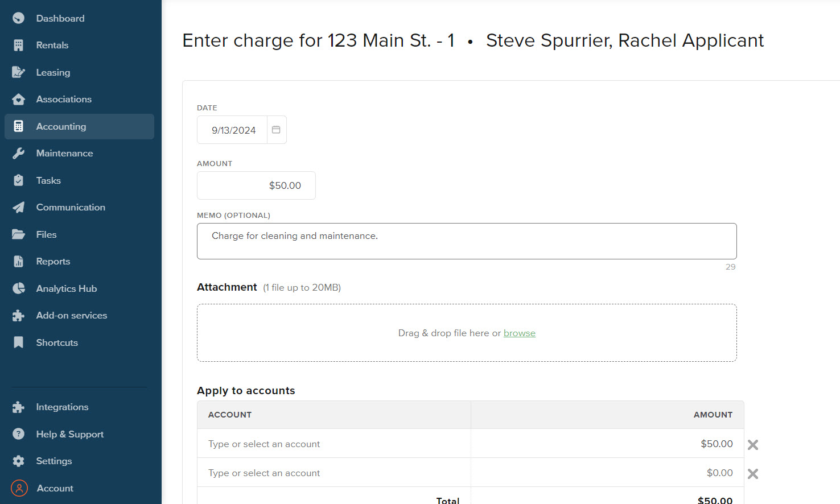840x504 pixels.
Task: Open Help & Support
Action: pyautogui.click(x=69, y=434)
